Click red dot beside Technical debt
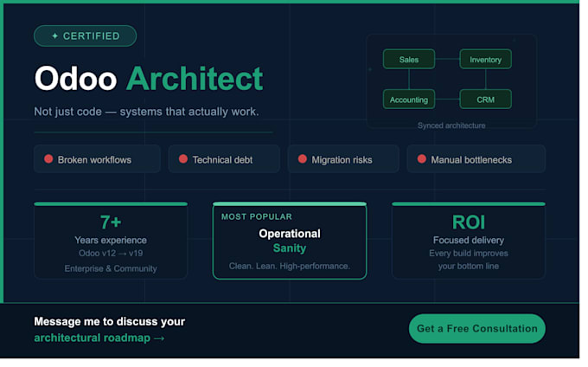The height and width of the screenshot is (367, 588). [183, 158]
